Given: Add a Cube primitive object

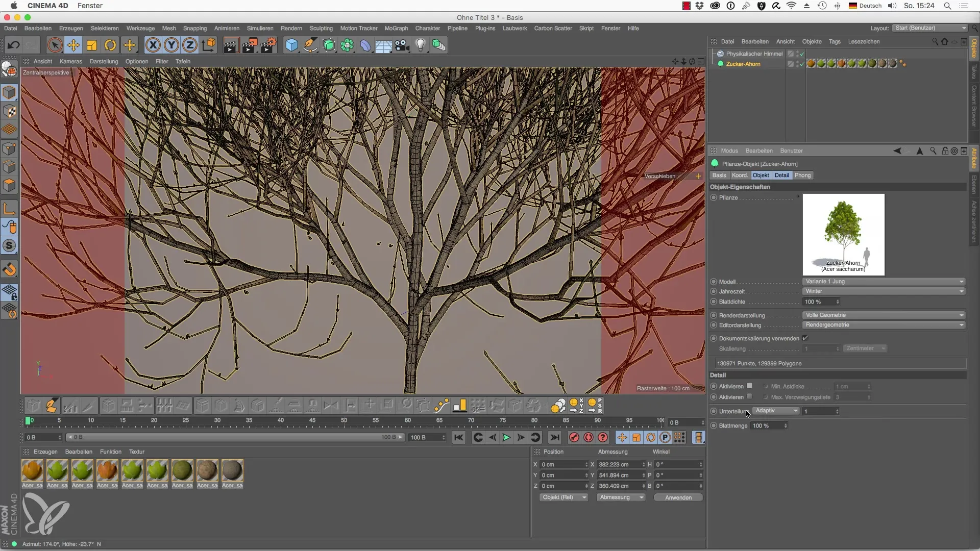Looking at the screenshot, I should coord(291,45).
